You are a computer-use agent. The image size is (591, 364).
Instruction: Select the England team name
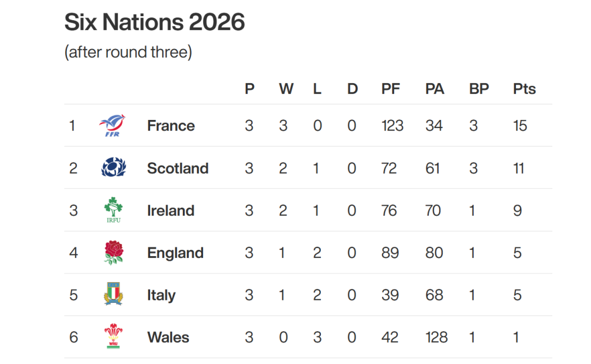click(175, 253)
